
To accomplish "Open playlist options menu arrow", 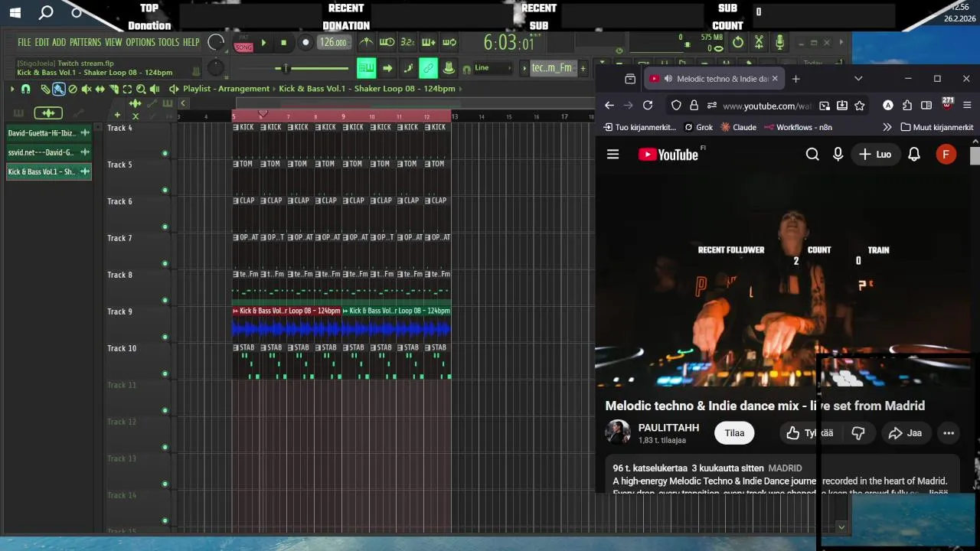I will (12, 89).
